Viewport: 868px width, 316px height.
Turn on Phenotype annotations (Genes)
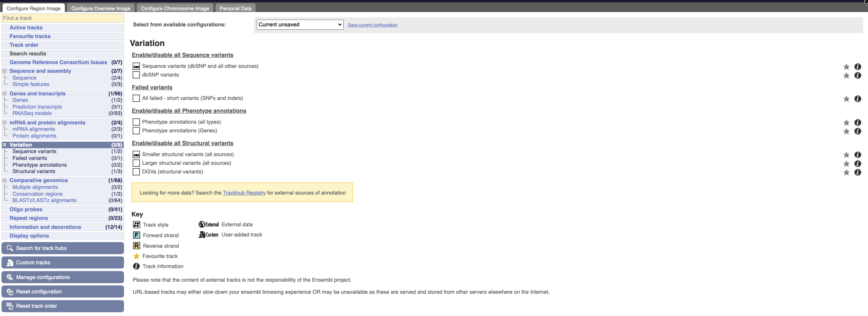(136, 131)
